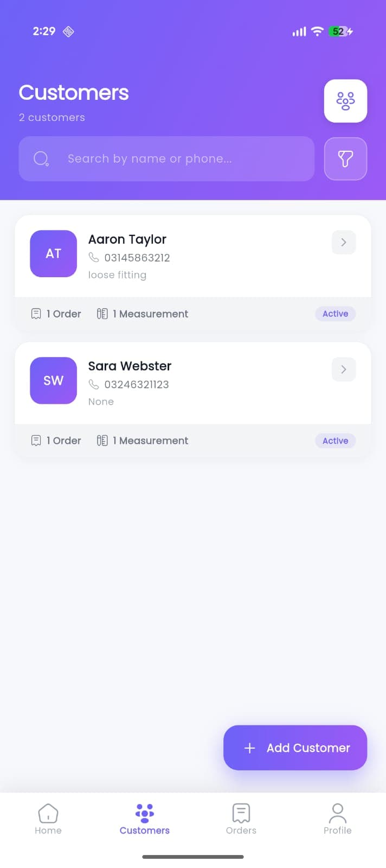The height and width of the screenshot is (868, 386).
Task: Tap the SW avatar for Sara Webster
Action: tap(53, 380)
